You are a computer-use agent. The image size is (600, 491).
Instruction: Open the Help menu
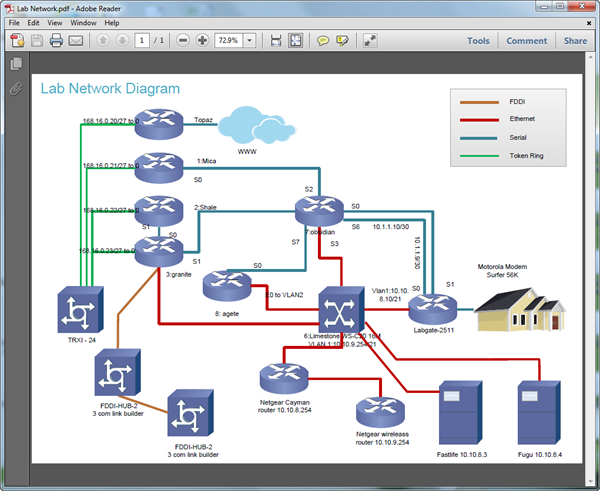112,23
